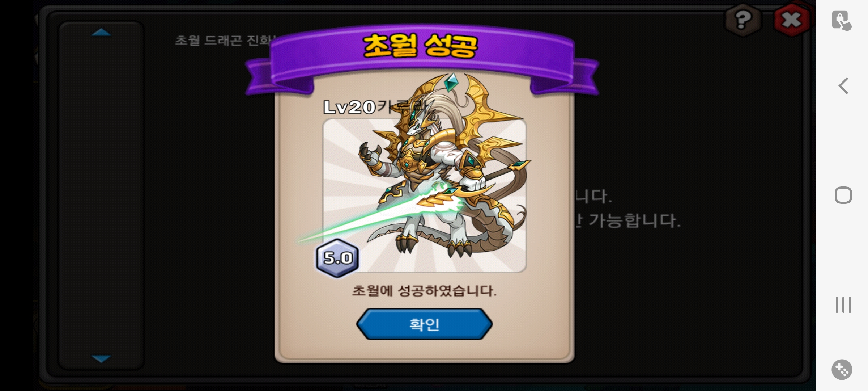This screenshot has width=868, height=391.
Task: Tap the green gem above dragon's head
Action: point(451,83)
